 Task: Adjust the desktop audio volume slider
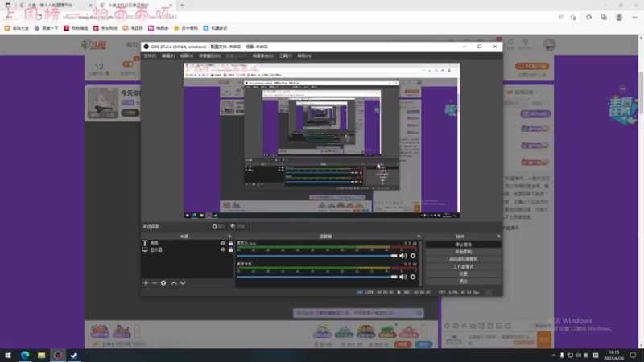coord(317,277)
